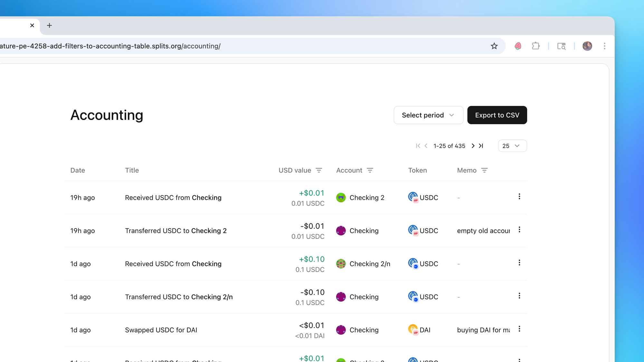This screenshot has width=644, height=362.
Task: Click Checking 2/n account link
Action: (x=370, y=264)
